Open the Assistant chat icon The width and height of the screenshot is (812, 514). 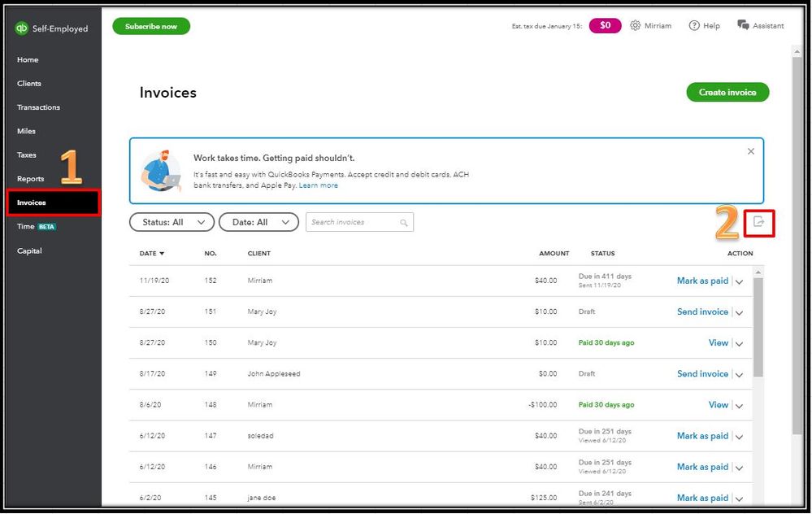click(x=743, y=25)
